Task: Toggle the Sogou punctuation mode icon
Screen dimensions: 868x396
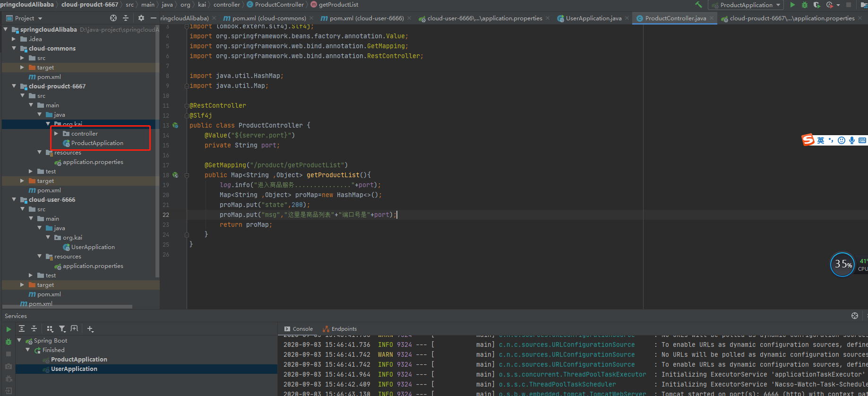Action: tap(831, 140)
